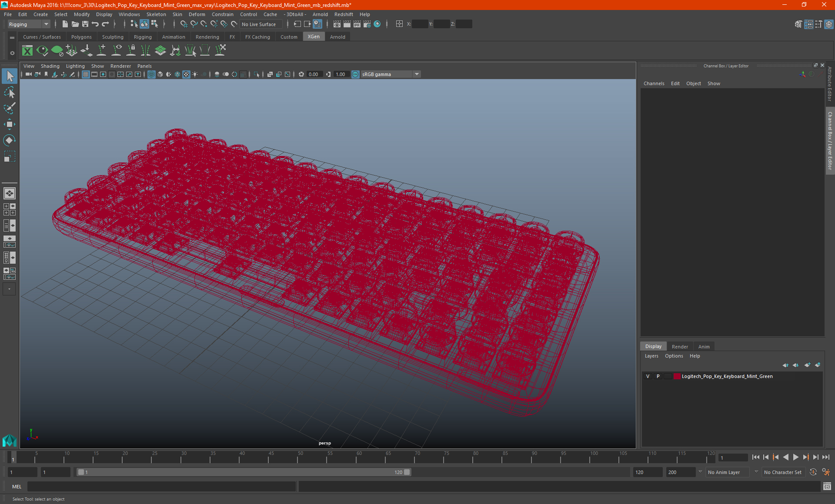Open Script Editor icon at bottom right
Image resolution: width=835 pixels, height=504 pixels.
(x=827, y=487)
